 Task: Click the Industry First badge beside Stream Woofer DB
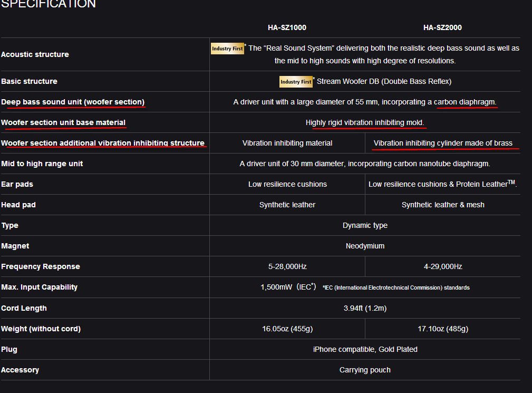[296, 82]
